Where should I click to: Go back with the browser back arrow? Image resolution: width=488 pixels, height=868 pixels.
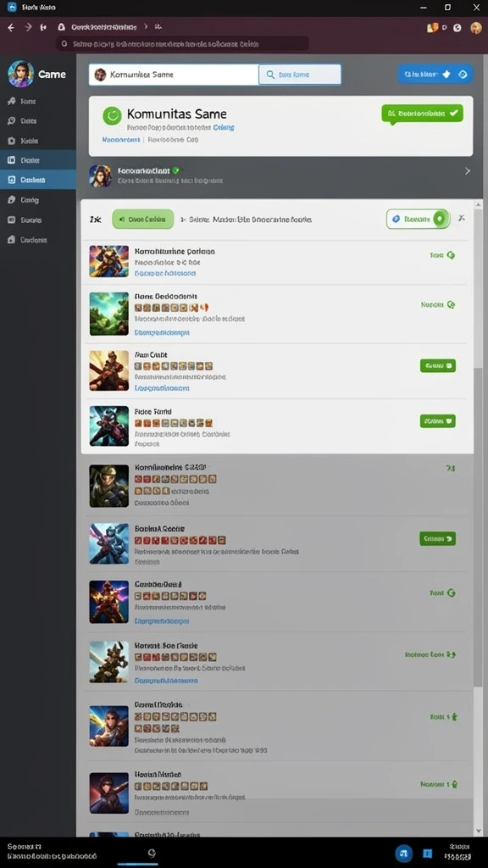tap(10, 27)
